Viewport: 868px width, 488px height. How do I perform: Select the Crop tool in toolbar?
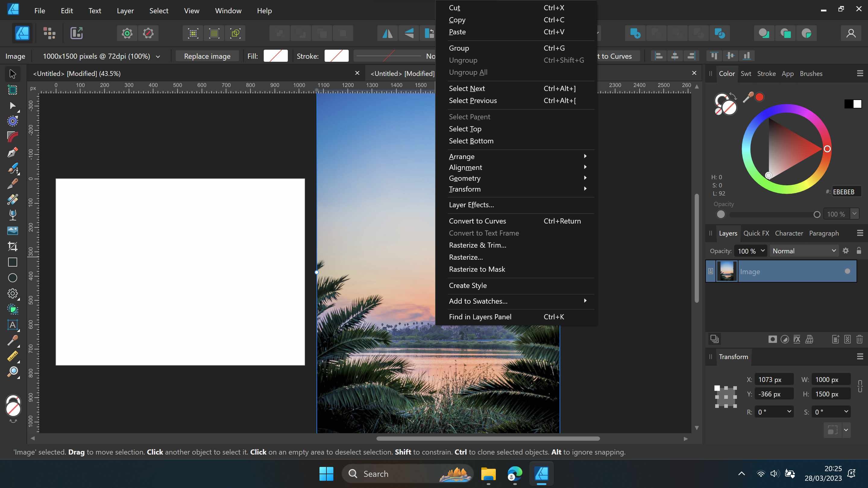pos(12,246)
